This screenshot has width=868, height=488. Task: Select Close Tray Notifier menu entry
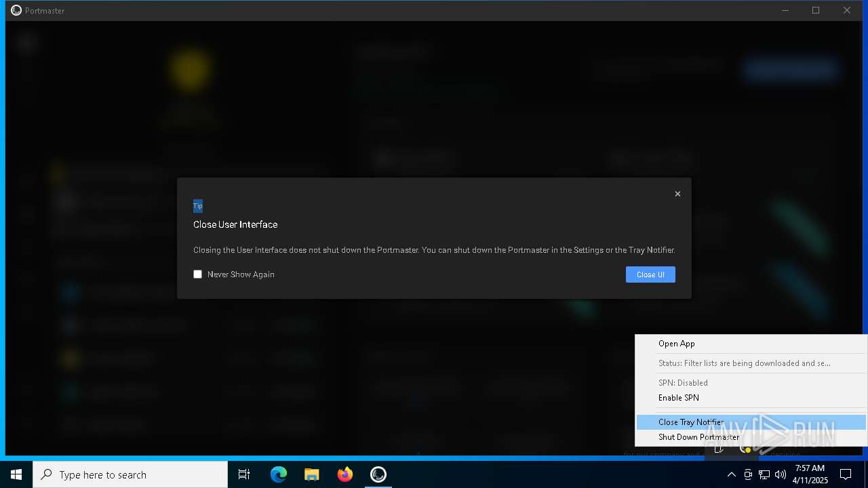pyautogui.click(x=751, y=422)
